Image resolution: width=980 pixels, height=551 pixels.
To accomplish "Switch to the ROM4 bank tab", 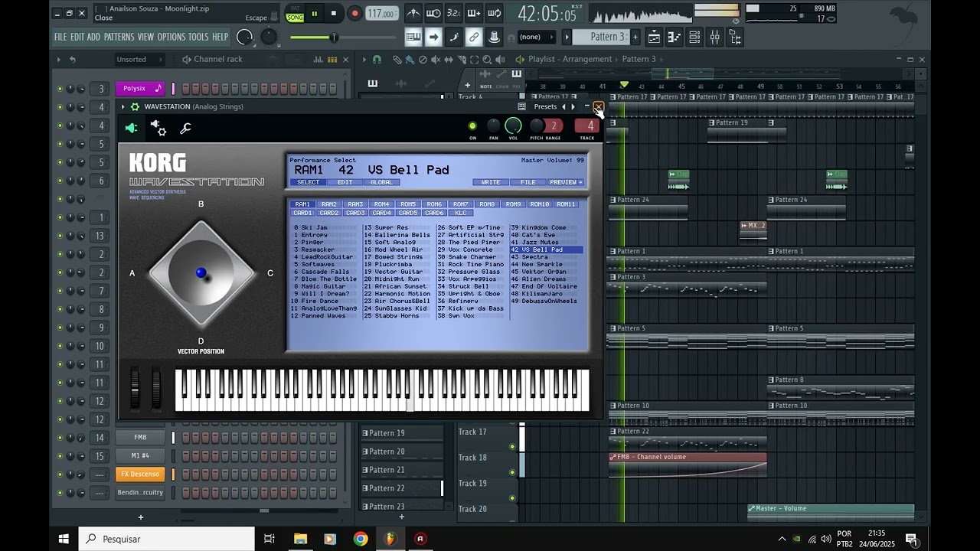I will click(x=381, y=204).
